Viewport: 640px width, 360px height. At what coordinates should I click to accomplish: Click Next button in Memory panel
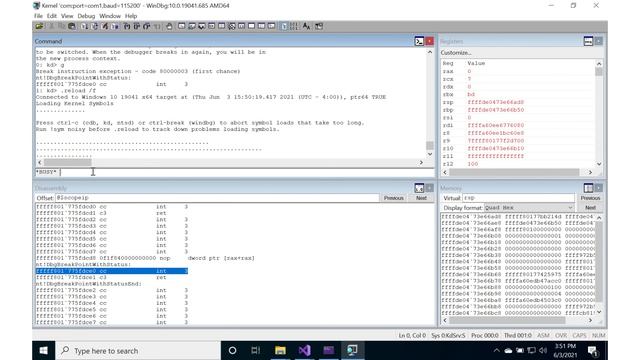590,208
